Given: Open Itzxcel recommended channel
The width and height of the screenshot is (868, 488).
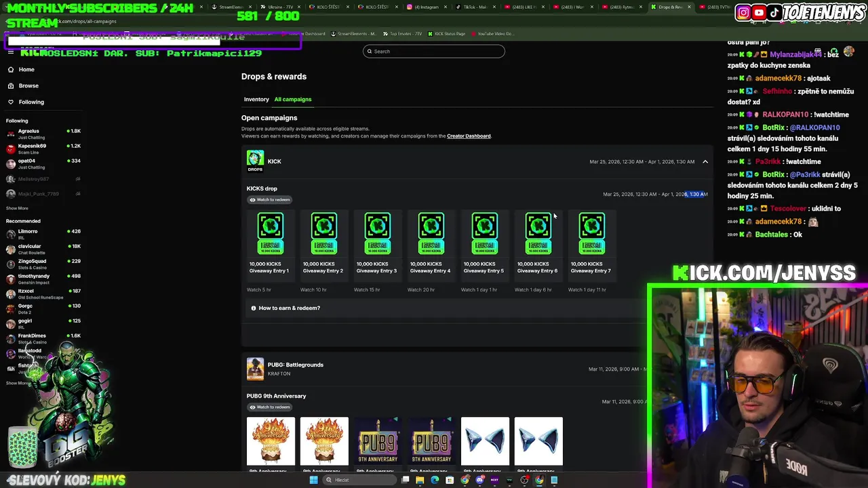Looking at the screenshot, I should pos(43,293).
